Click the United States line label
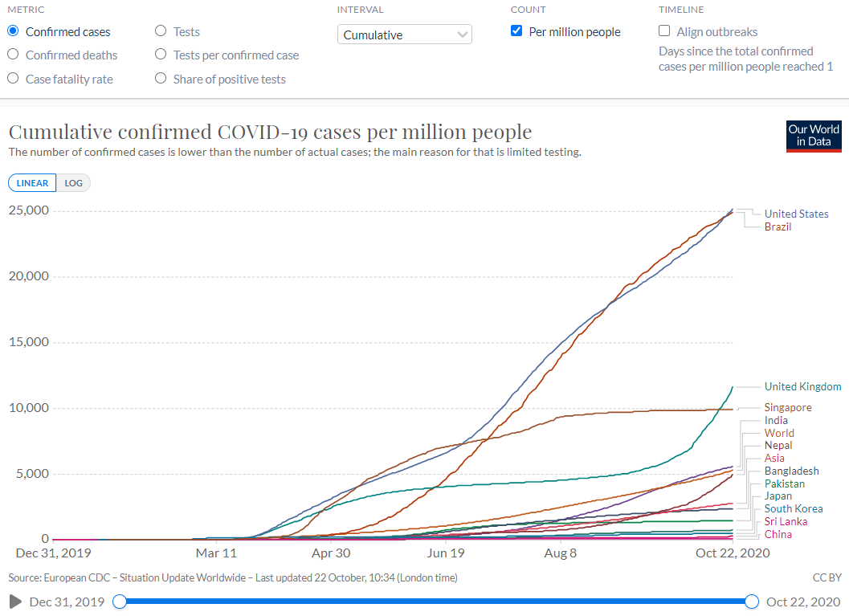This screenshot has width=849, height=616. click(796, 214)
